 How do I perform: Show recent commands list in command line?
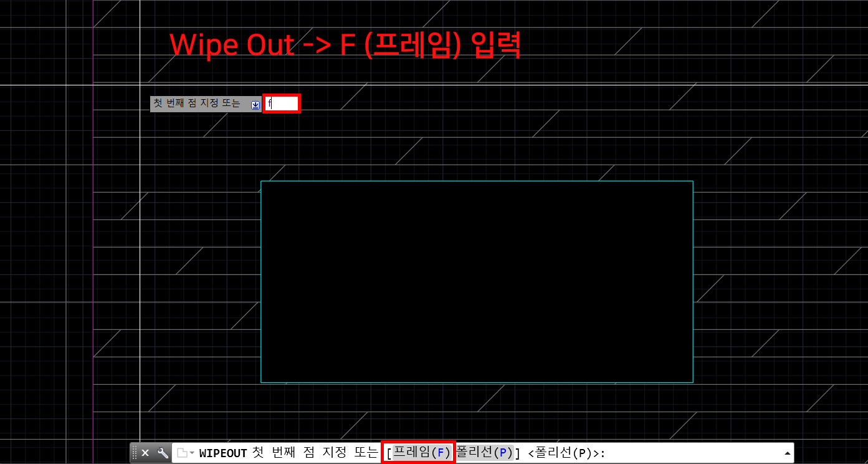[x=186, y=453]
